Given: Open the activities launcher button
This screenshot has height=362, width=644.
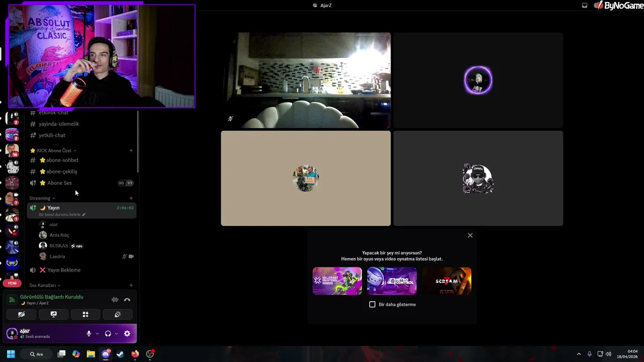Looking at the screenshot, I should (86, 314).
